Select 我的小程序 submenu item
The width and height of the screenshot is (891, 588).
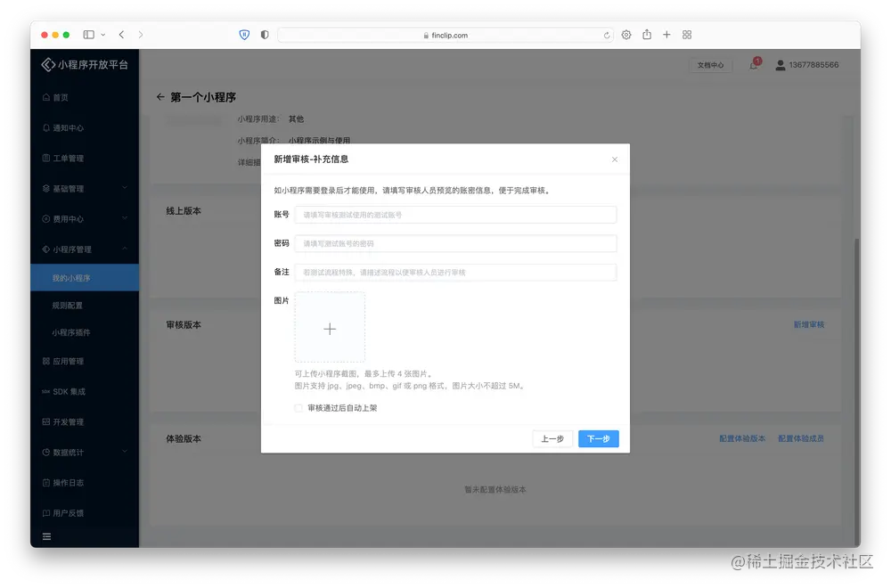click(85, 278)
